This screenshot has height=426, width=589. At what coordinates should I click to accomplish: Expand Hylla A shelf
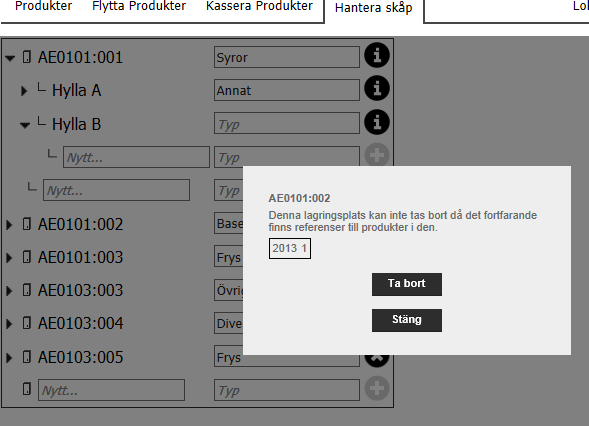pyautogui.click(x=24, y=91)
